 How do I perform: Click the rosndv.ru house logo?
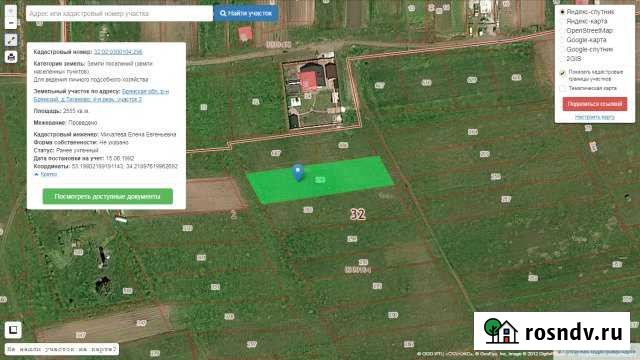[501, 331]
